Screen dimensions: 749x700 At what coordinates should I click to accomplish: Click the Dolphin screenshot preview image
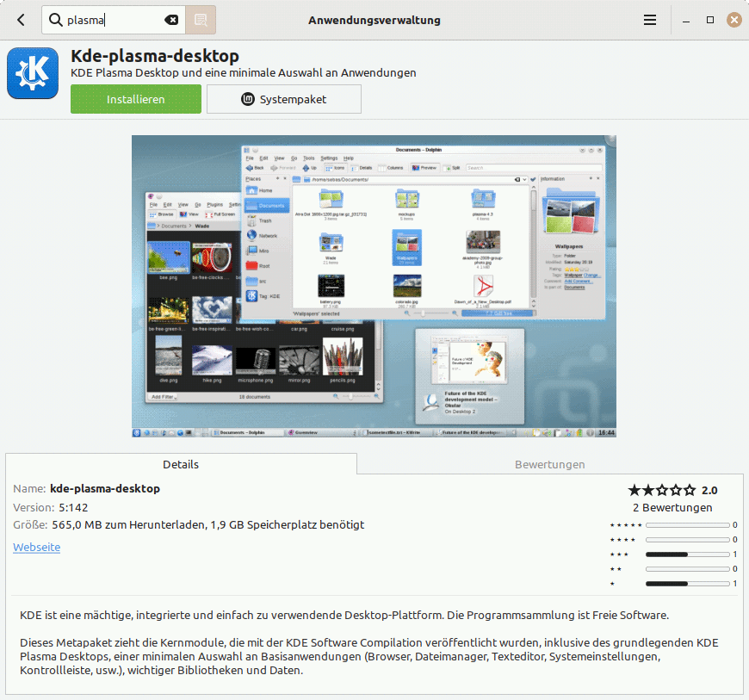coord(374,285)
